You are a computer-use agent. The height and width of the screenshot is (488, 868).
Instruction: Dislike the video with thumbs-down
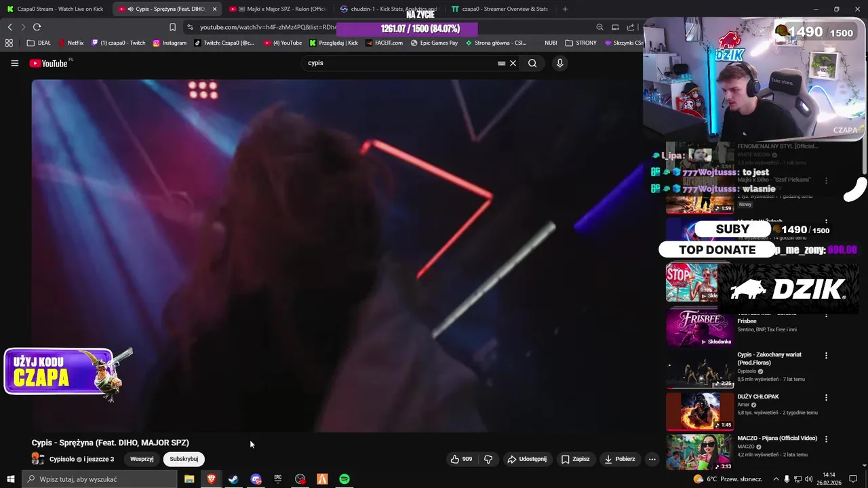488,459
